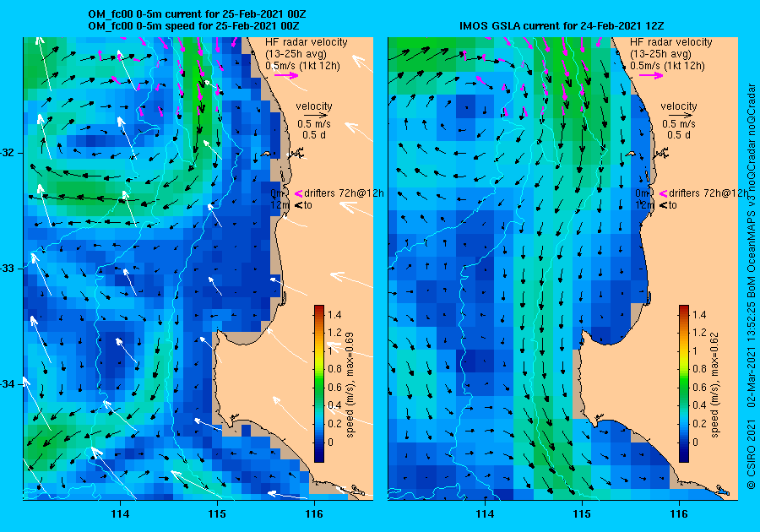Image resolution: width=760 pixels, height=532 pixels.
Task: Click longitude label 115 under left map
Action: click(217, 514)
